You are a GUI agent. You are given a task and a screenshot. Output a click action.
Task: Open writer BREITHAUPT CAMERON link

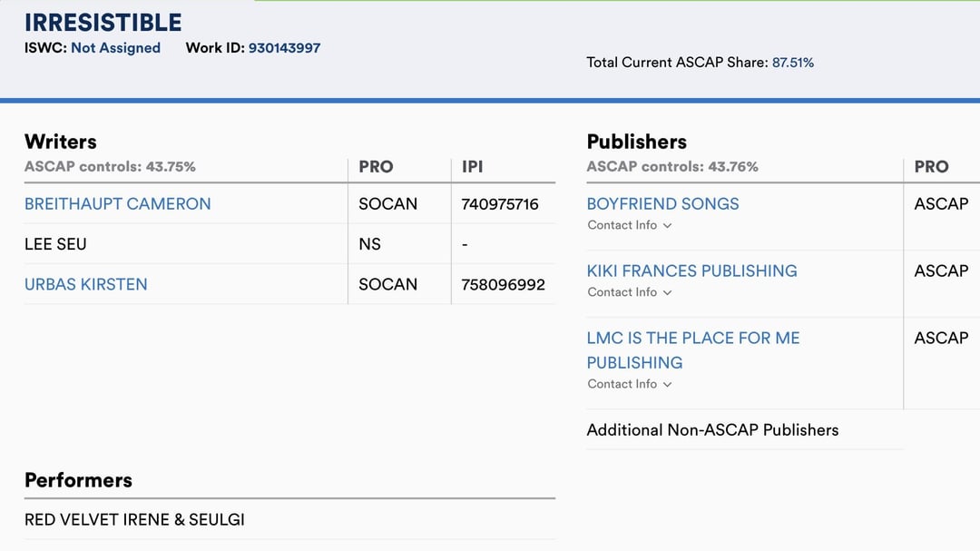[x=117, y=204]
